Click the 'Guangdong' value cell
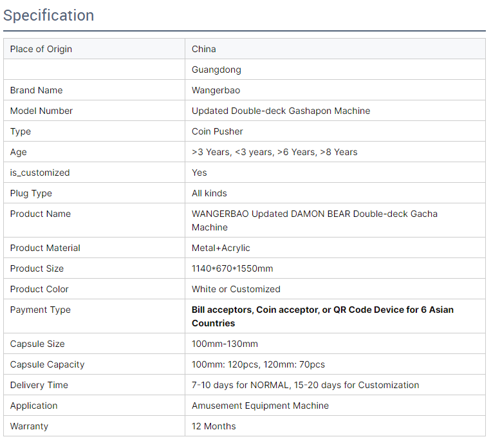 (x=335, y=70)
